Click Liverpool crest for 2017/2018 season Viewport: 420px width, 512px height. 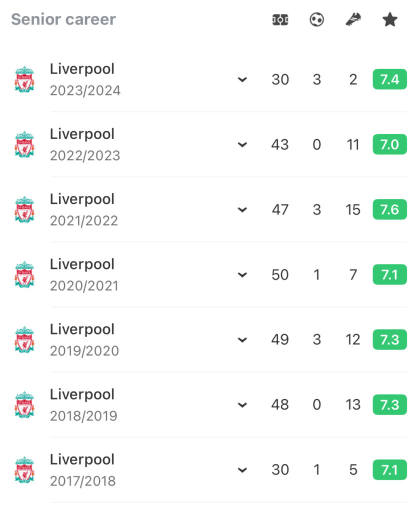pos(24,470)
